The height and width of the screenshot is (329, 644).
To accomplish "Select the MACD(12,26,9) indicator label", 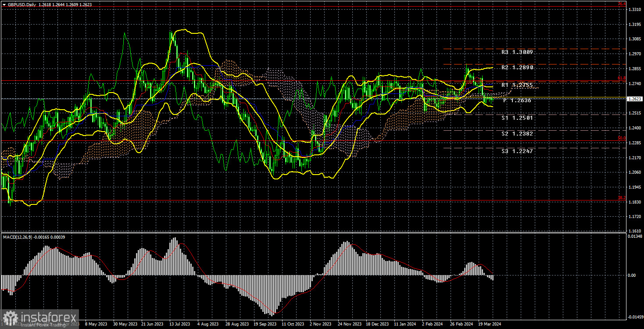I will 18,237.
